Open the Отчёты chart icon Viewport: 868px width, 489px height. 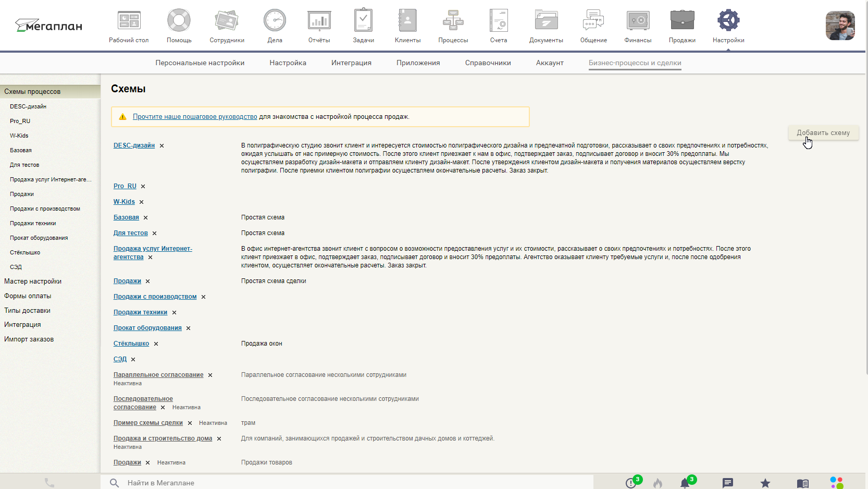[319, 21]
